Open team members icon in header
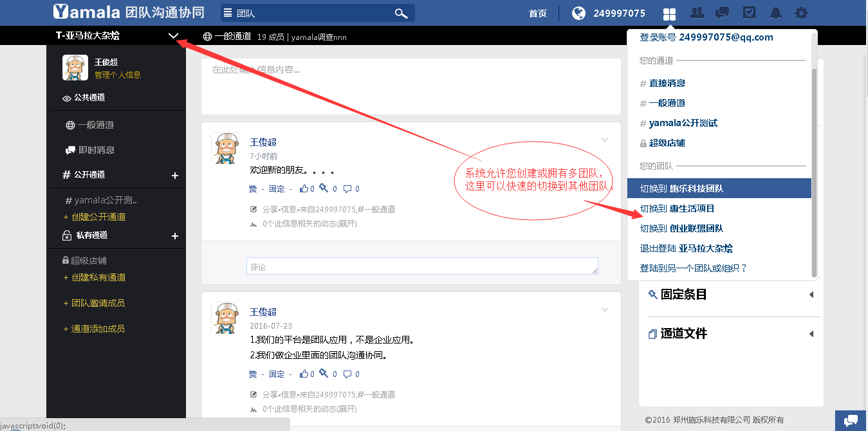Viewport: 868px width, 431px height. (697, 13)
